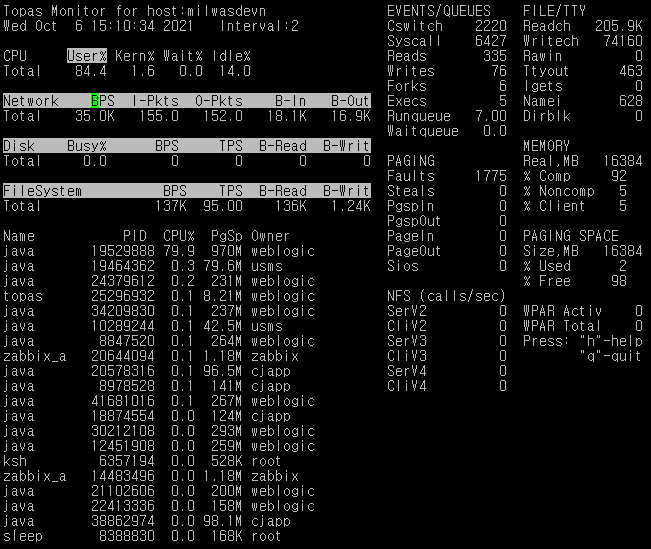This screenshot has width=651, height=549.
Task: Click the Real,MB value 16384
Action: tap(623, 161)
